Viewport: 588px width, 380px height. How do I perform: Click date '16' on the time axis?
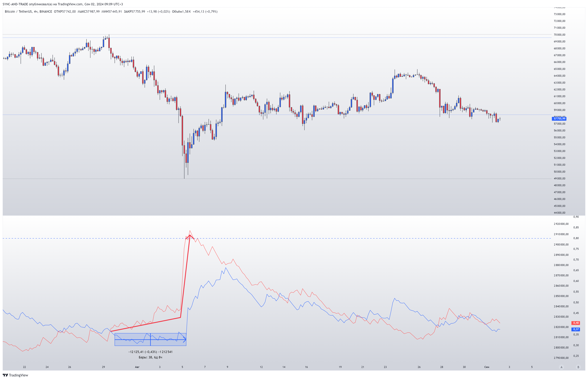point(306,367)
